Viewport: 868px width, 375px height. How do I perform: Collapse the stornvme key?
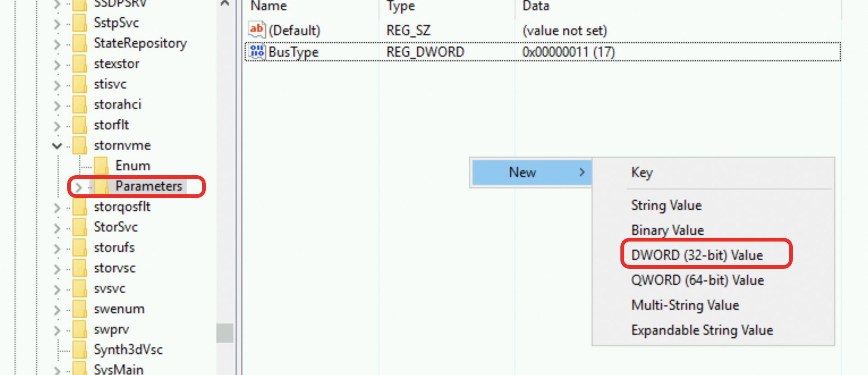point(57,146)
